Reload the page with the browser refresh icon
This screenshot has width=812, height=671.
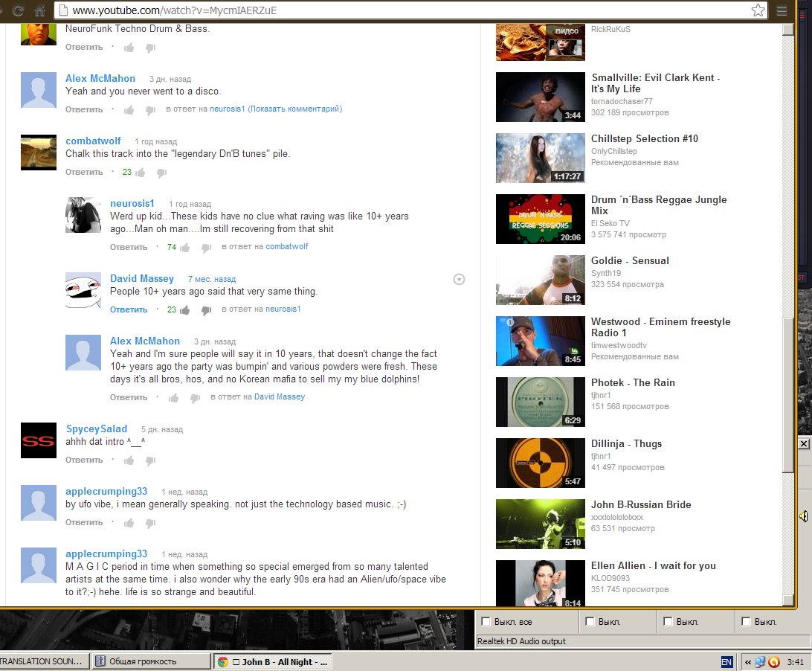pyautogui.click(x=19, y=10)
